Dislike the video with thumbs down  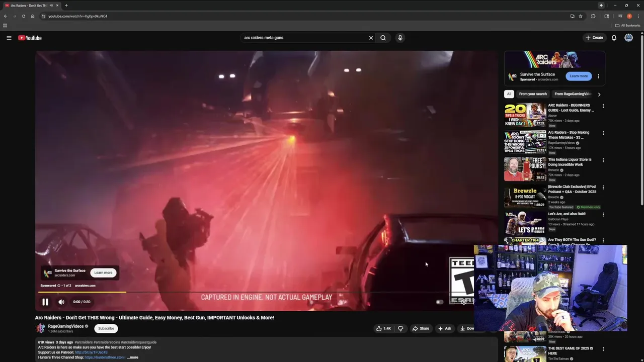400,328
